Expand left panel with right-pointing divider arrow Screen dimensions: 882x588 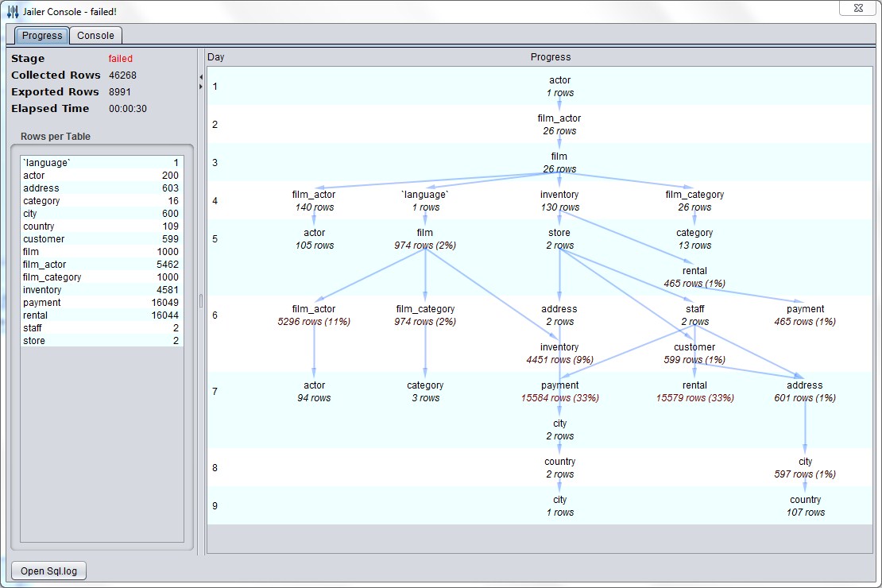point(201,87)
